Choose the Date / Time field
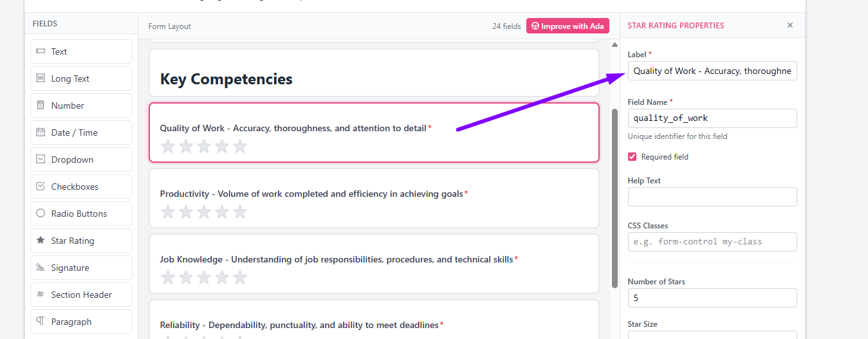Viewport: 868px width, 339px height. 81,133
